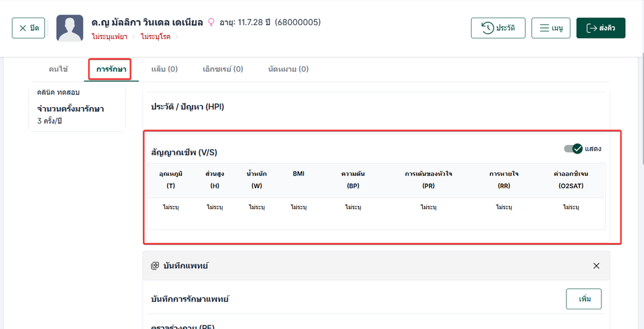The width and height of the screenshot is (644, 329).
Task: Click the 3 ครั้ง/ปี visit count
Action: click(49, 121)
